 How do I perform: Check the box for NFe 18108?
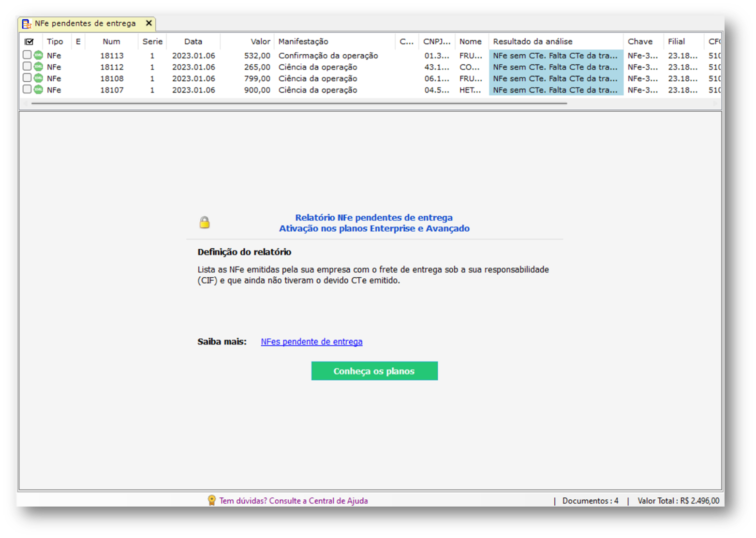[x=27, y=78]
